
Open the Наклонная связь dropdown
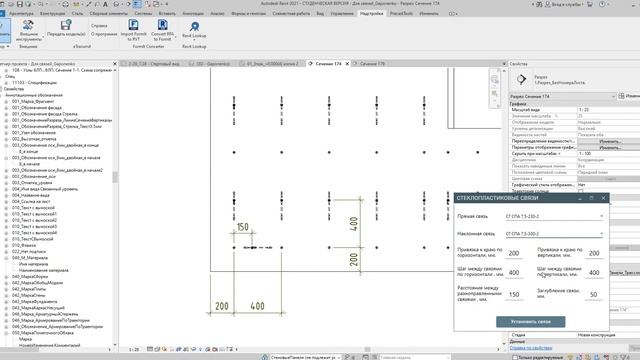tap(601, 234)
